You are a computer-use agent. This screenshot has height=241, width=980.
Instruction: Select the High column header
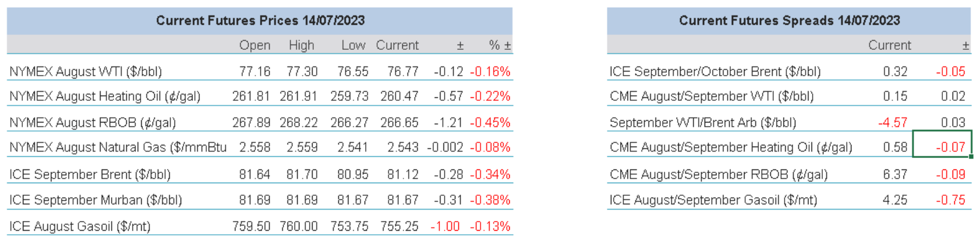coord(301,45)
